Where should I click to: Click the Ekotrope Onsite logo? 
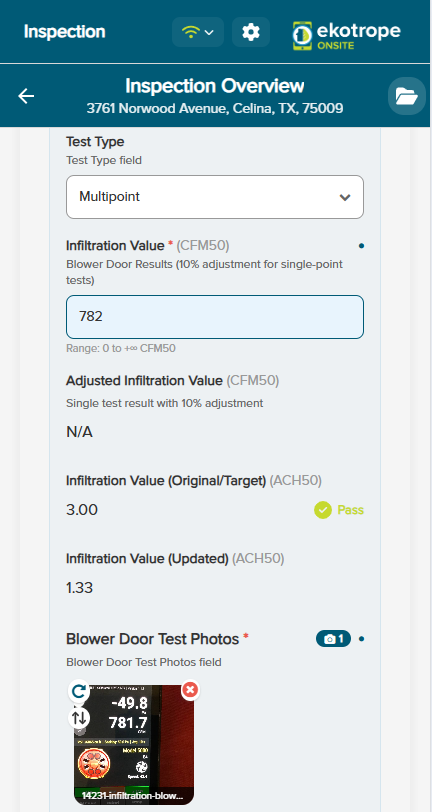(346, 35)
